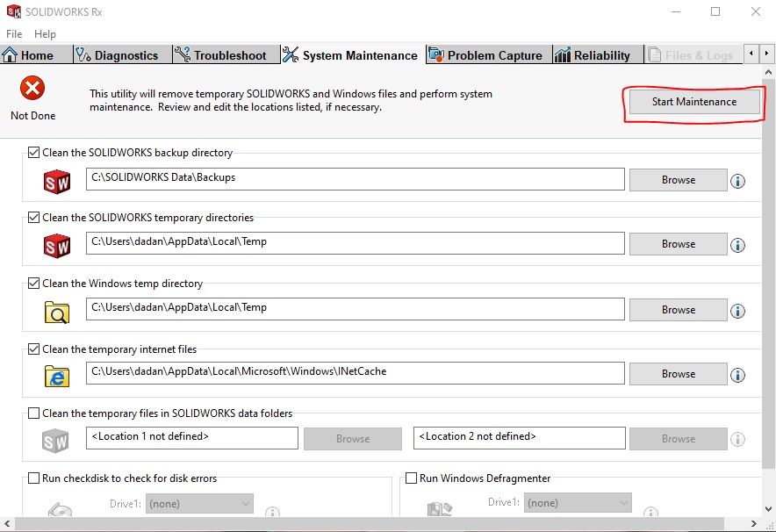This screenshot has width=776, height=532.
Task: Enable Run checkdisk to check for disk errors
Action: [x=33, y=478]
